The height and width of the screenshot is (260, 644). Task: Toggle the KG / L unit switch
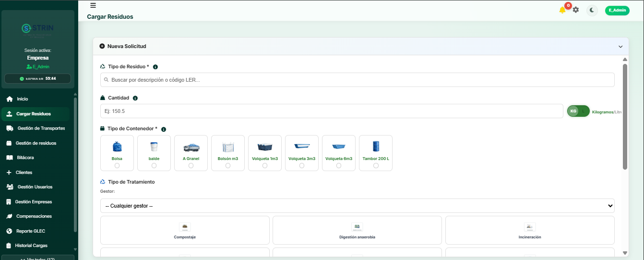[x=578, y=111]
